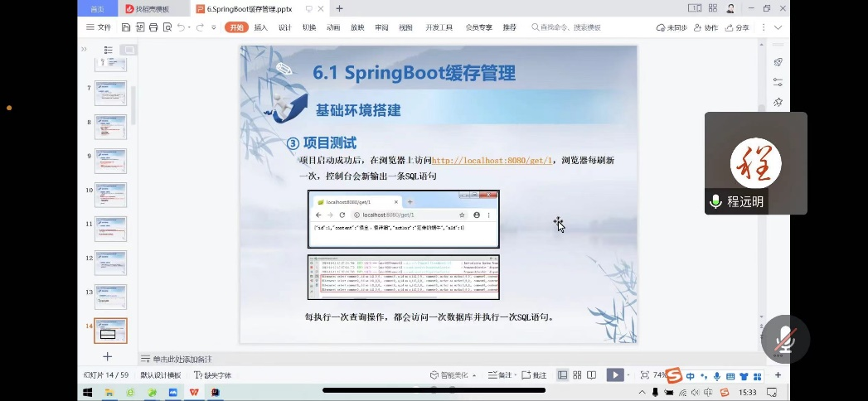Click the Undo arrow icon
Viewport: 868px width, 401px height.
tap(181, 27)
